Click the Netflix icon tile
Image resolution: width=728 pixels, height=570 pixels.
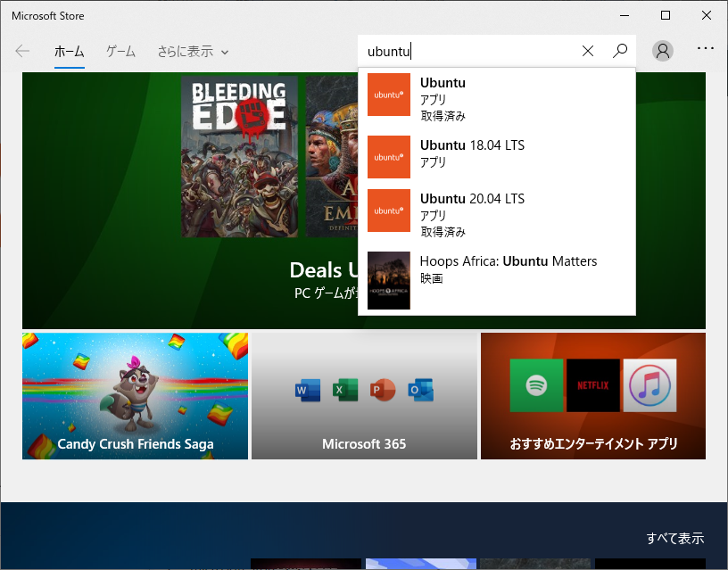pyautogui.click(x=593, y=385)
